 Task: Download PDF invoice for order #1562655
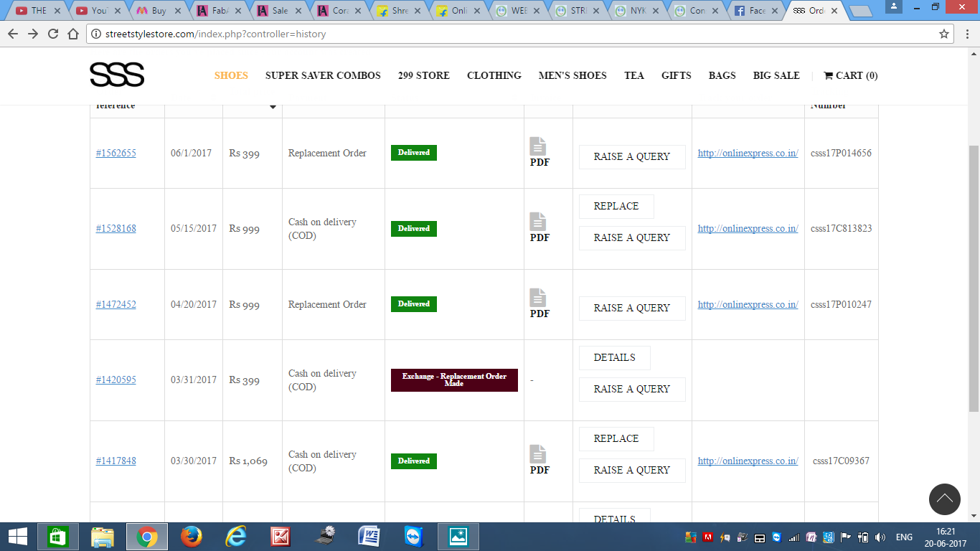click(x=539, y=152)
